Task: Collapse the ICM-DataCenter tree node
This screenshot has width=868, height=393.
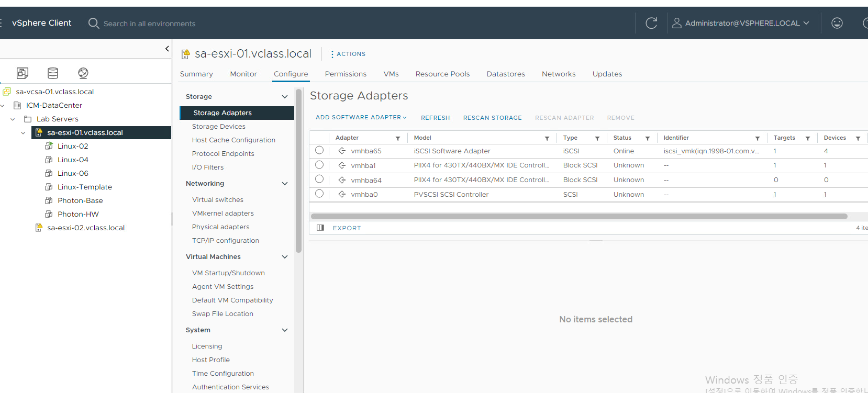Action: [3, 106]
